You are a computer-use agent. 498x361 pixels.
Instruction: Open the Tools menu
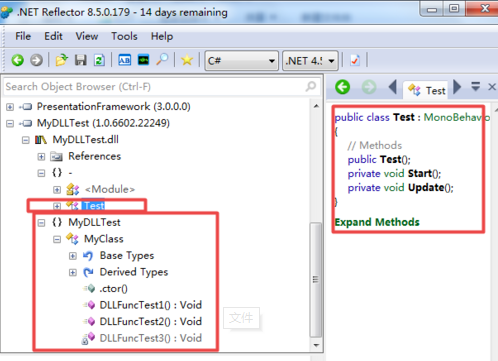click(x=124, y=36)
